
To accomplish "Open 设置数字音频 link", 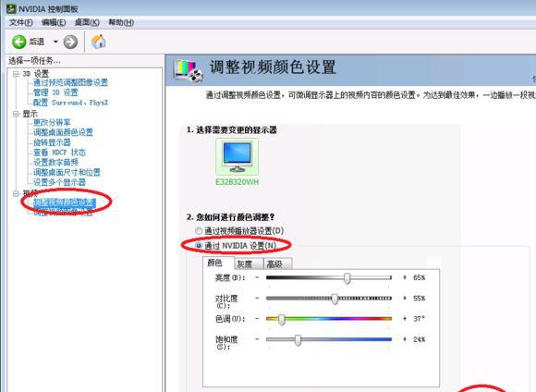I will pyautogui.click(x=55, y=162).
